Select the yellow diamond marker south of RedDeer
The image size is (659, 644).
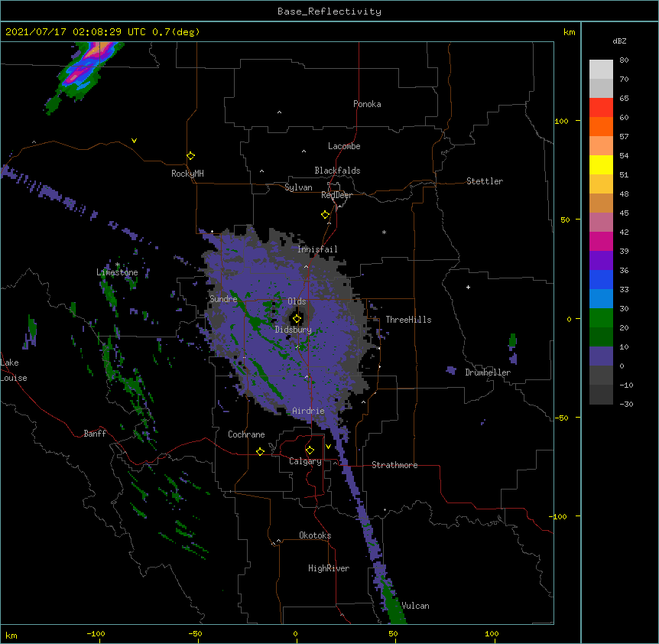(x=326, y=215)
